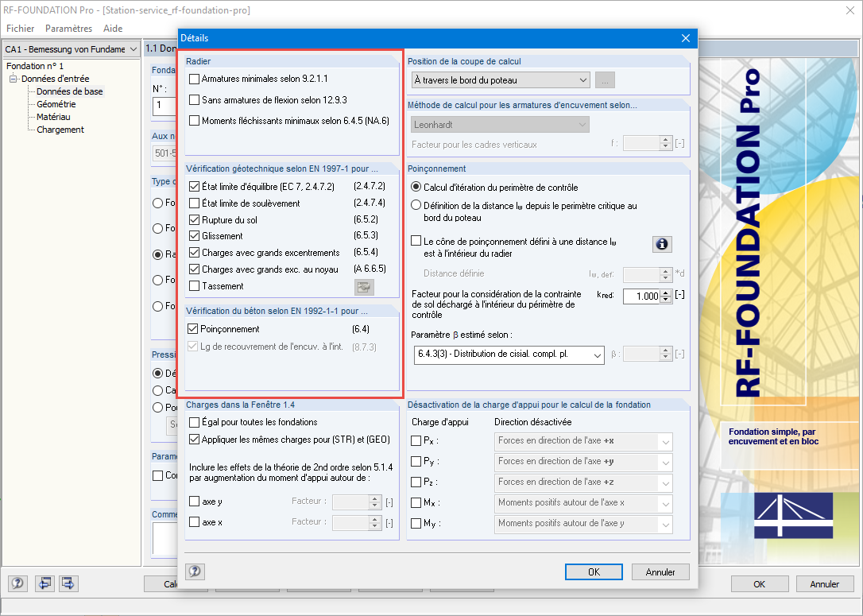The image size is (863, 616).
Task: Open settlement settings icon next to Tassement
Action: [364, 287]
